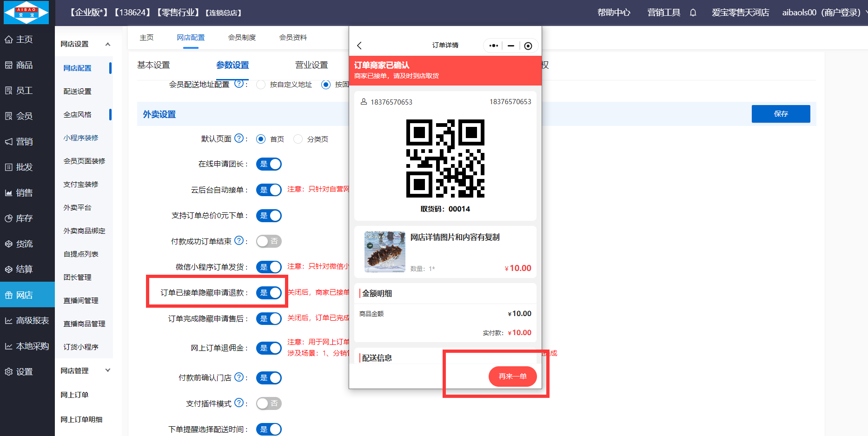
Task: Select 首页 as default page
Action: pyautogui.click(x=261, y=139)
